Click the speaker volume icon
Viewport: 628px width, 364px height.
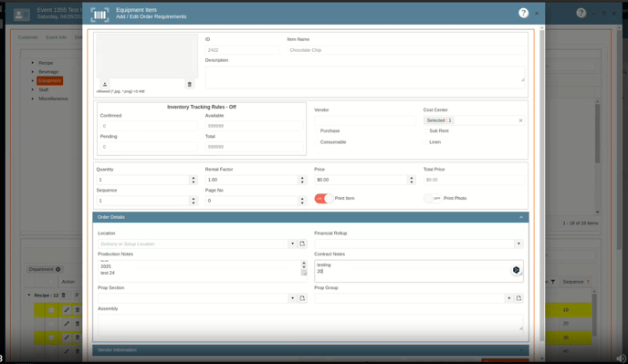pyautogui.click(x=622, y=358)
